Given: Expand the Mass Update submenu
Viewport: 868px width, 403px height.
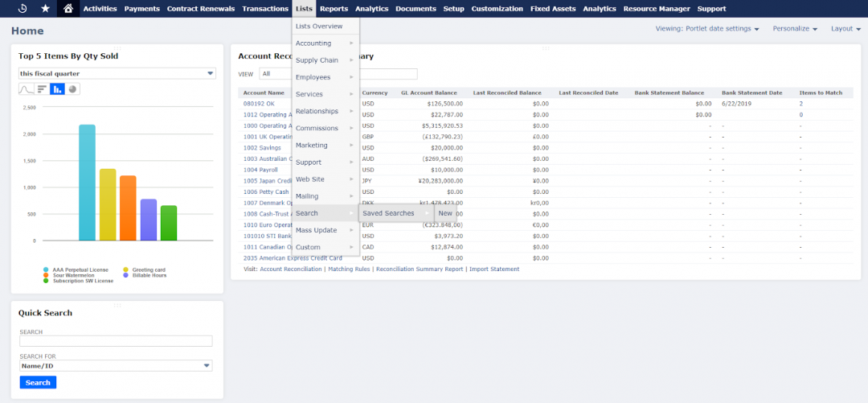Looking at the screenshot, I should tap(325, 230).
